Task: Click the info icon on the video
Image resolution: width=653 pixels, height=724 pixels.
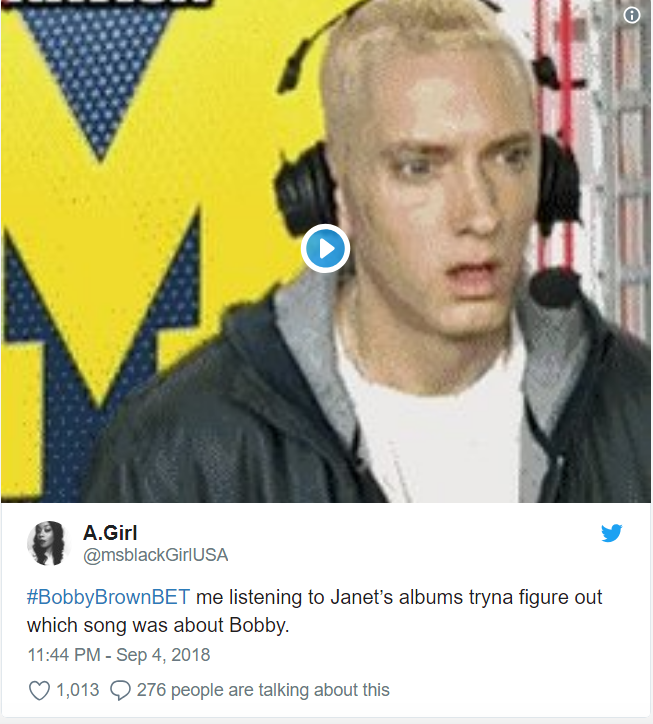Action: (632, 15)
